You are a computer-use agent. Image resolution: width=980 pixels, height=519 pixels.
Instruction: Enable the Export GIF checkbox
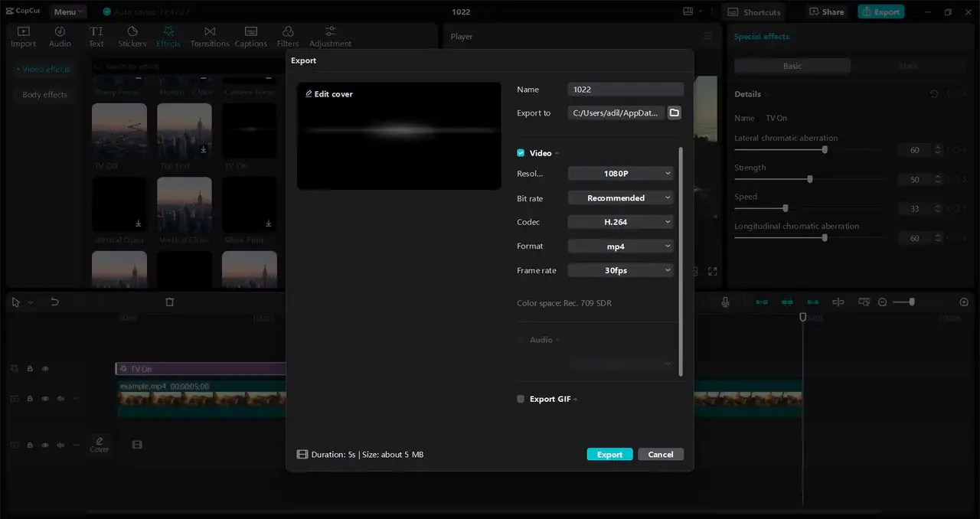point(521,399)
